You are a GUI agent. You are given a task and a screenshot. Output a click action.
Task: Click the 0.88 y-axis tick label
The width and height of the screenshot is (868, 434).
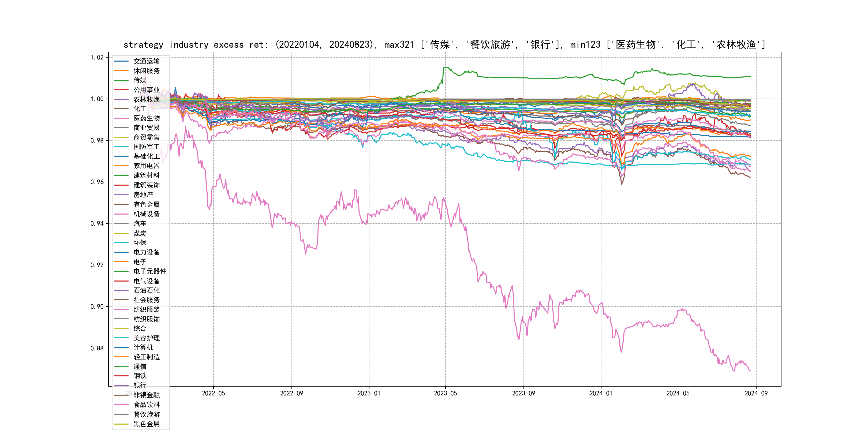point(97,348)
